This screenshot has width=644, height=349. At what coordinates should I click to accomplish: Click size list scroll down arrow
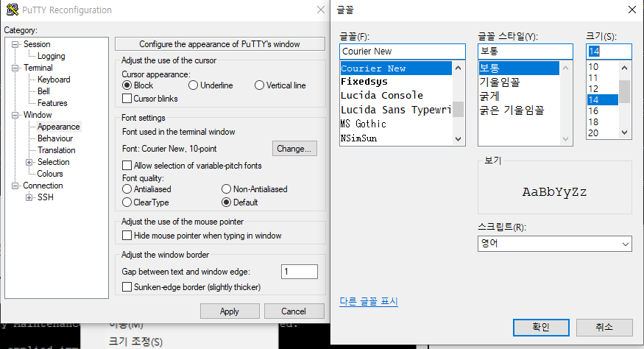point(625,133)
